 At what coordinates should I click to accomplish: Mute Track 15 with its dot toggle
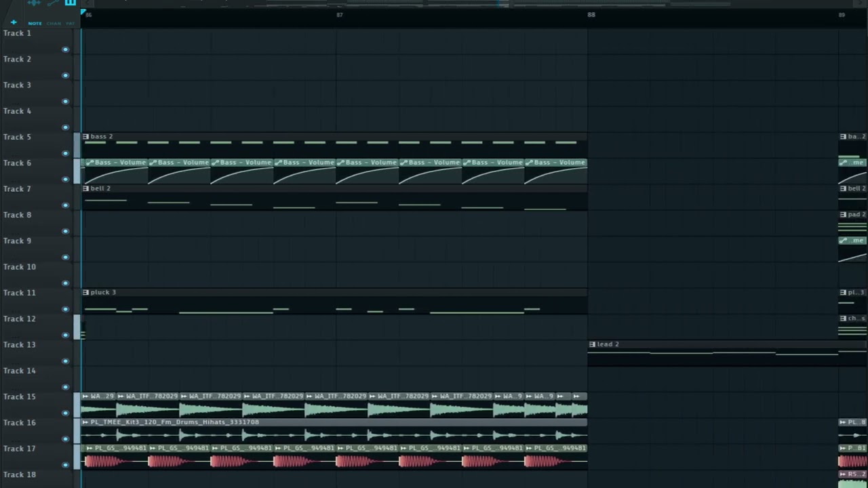tap(66, 413)
